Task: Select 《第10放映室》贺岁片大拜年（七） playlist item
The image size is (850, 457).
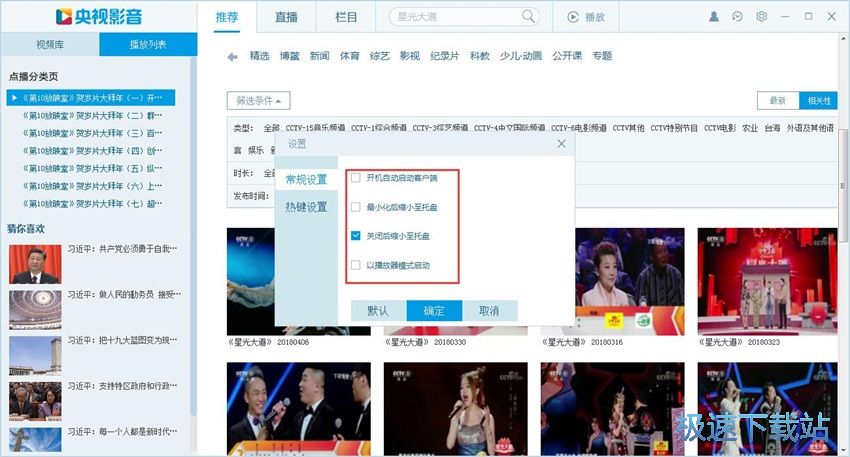Action: [92, 204]
